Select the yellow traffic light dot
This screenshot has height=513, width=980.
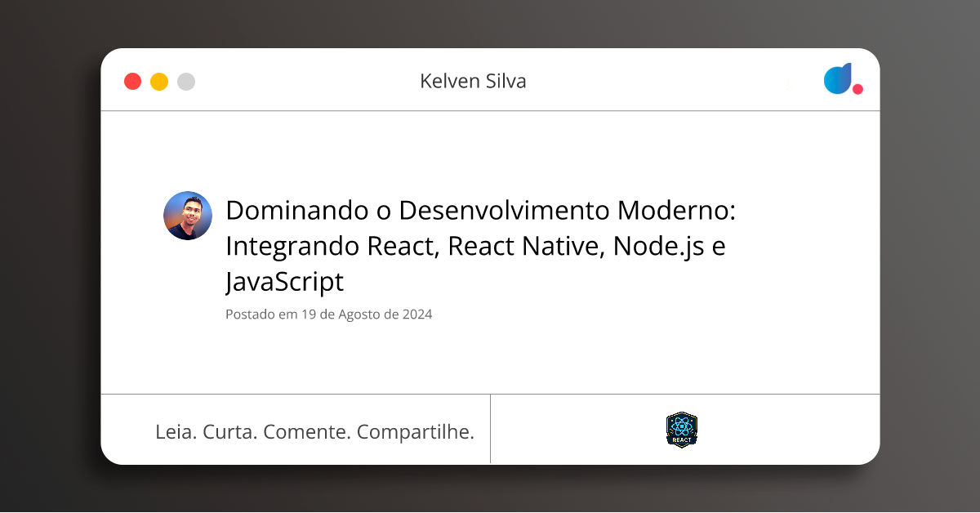click(159, 81)
